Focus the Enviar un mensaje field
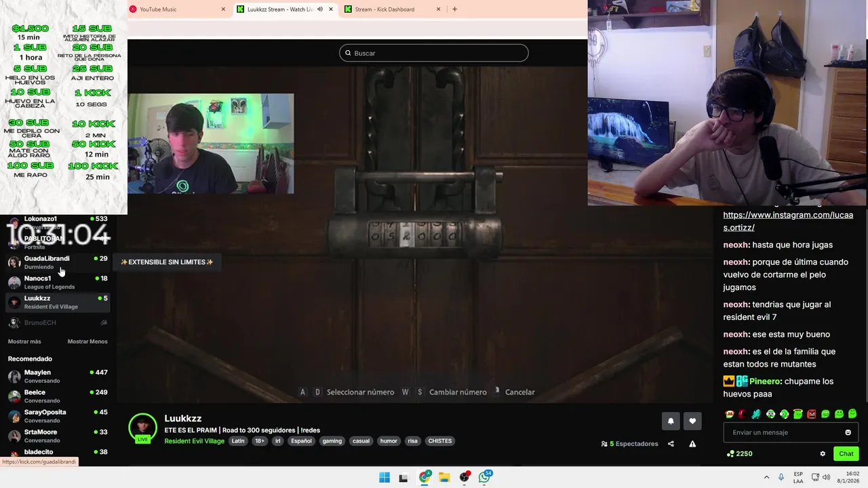This screenshot has width=868, height=488. (791, 432)
